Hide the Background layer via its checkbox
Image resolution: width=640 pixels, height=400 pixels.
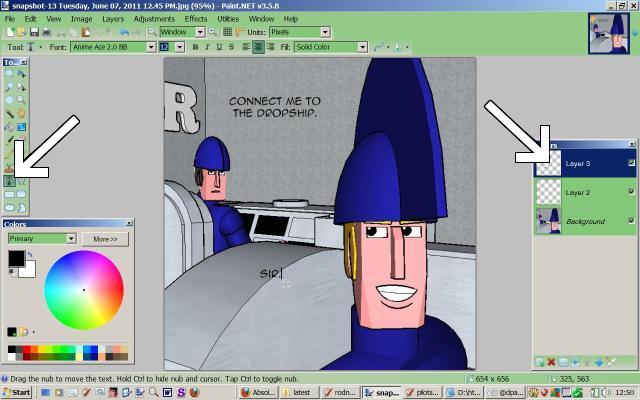click(x=631, y=220)
